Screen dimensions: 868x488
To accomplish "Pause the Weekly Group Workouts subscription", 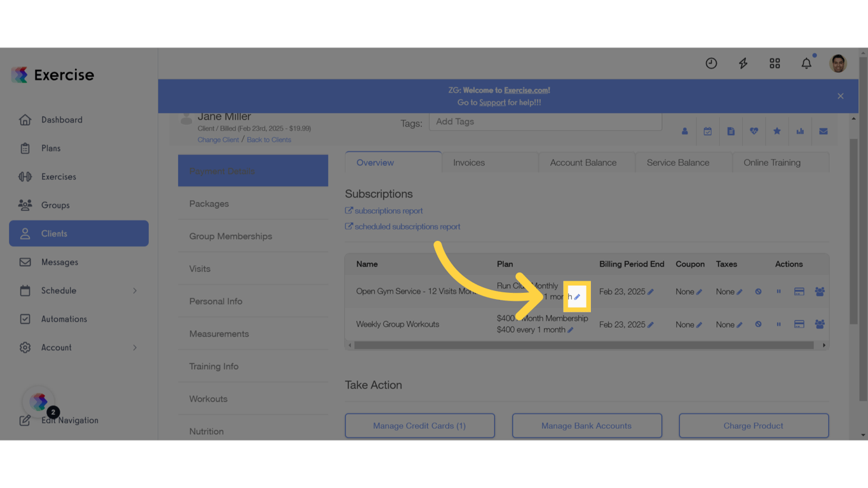I will pos(778,325).
